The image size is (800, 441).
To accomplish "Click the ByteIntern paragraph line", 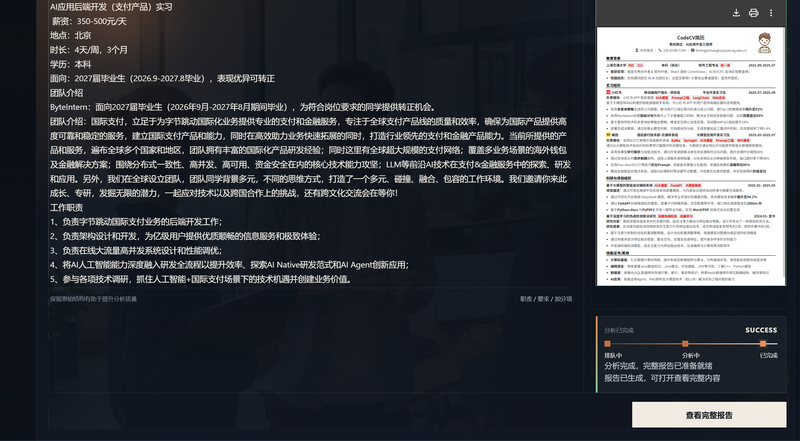I will (x=243, y=107).
